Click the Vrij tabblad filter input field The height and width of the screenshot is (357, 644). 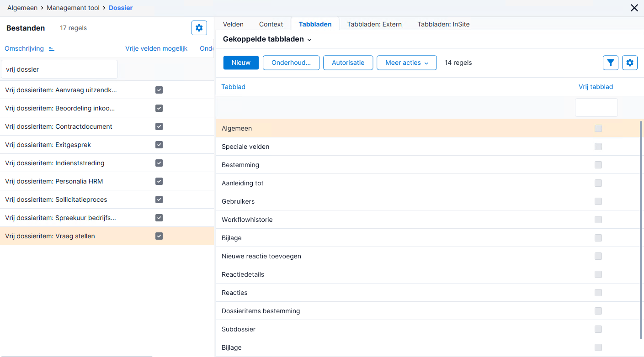coord(596,108)
